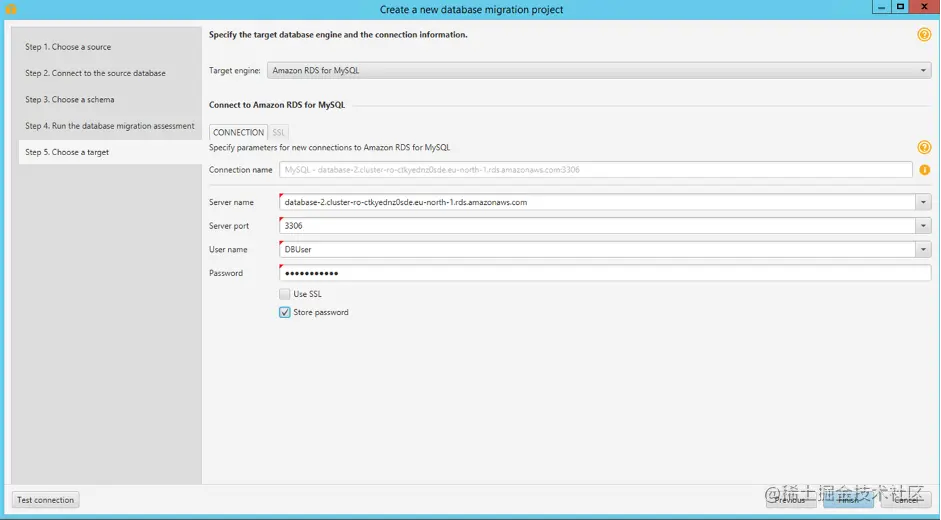Click into the Server name field

597,202
